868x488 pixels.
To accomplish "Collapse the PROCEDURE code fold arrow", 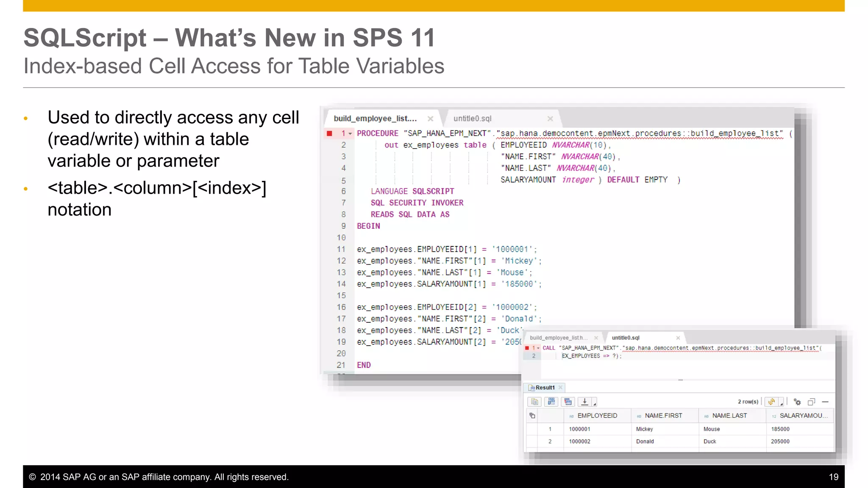I will 350,134.
